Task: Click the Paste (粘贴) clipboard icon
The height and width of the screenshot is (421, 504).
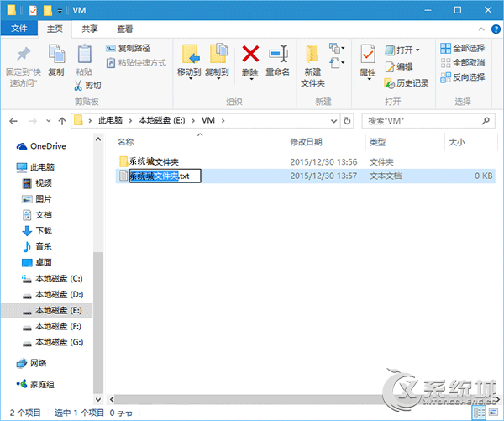Action: [84, 54]
